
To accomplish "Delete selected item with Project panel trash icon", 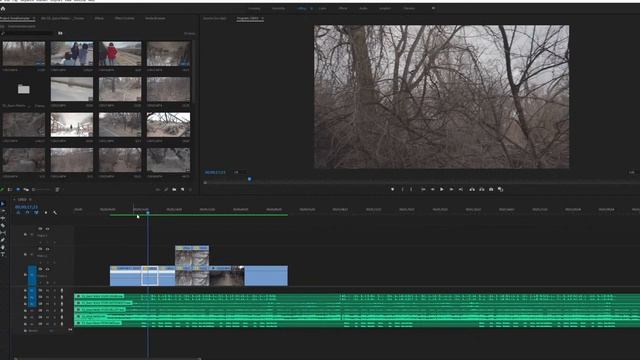I will [190, 189].
